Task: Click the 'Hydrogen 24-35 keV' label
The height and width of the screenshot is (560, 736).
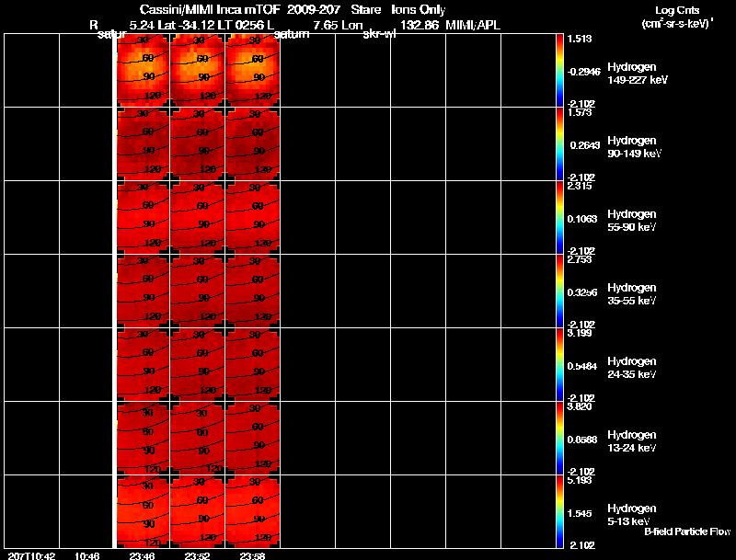Action: (632, 368)
